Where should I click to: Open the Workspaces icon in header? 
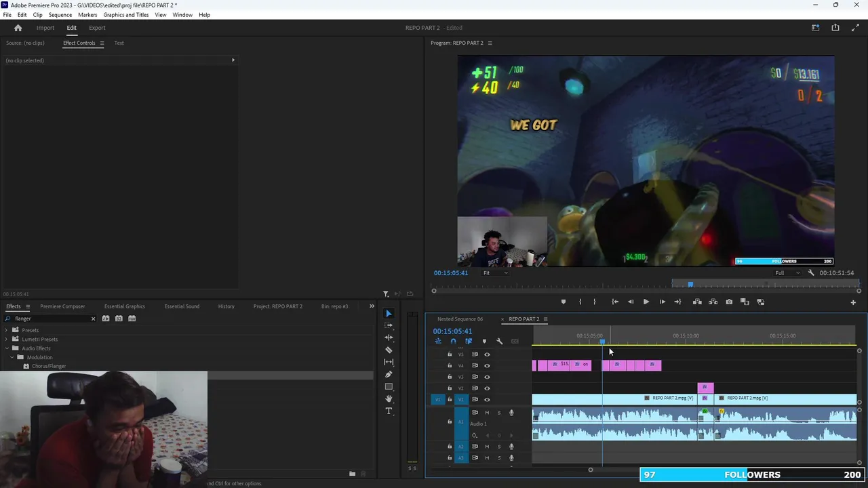click(816, 28)
